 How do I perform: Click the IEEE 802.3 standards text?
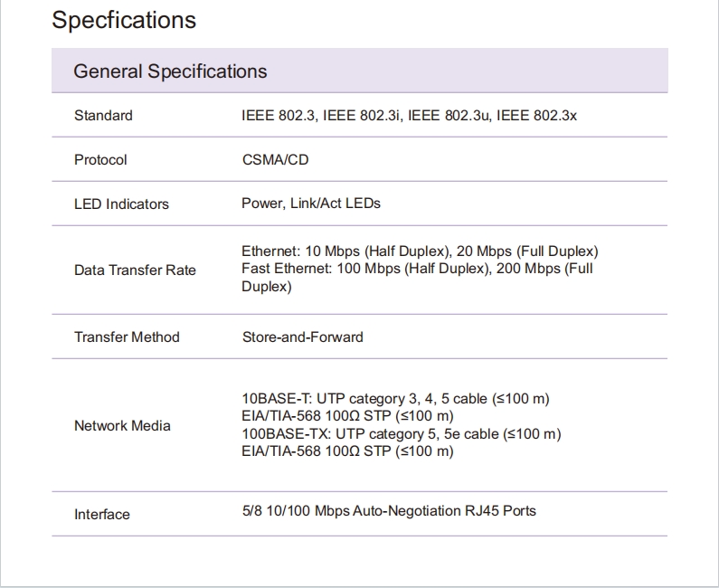(x=409, y=116)
